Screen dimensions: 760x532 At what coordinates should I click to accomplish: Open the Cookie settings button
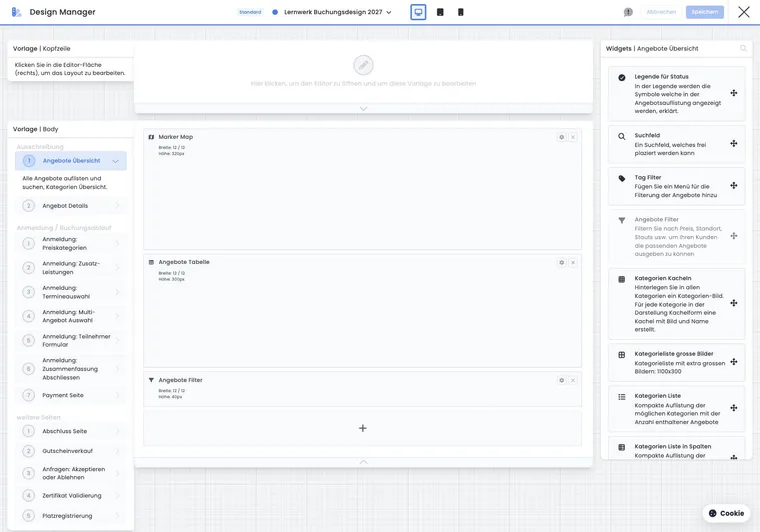point(726,513)
